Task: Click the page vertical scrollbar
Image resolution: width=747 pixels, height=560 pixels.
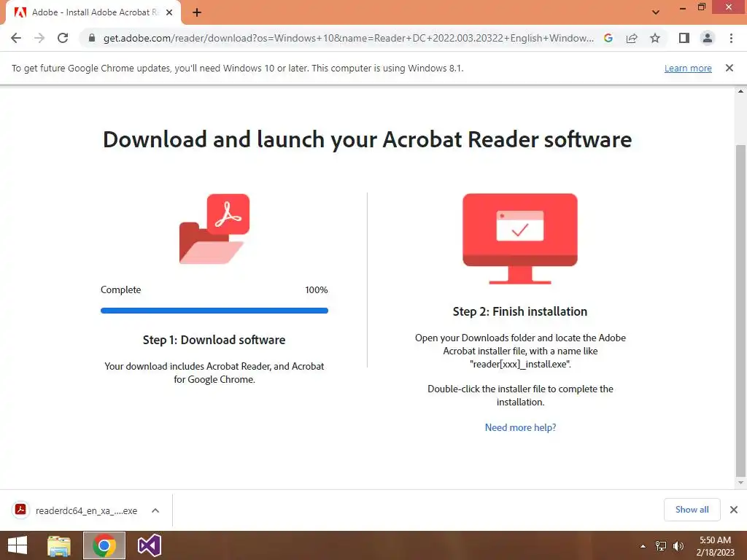Action: (x=740, y=309)
